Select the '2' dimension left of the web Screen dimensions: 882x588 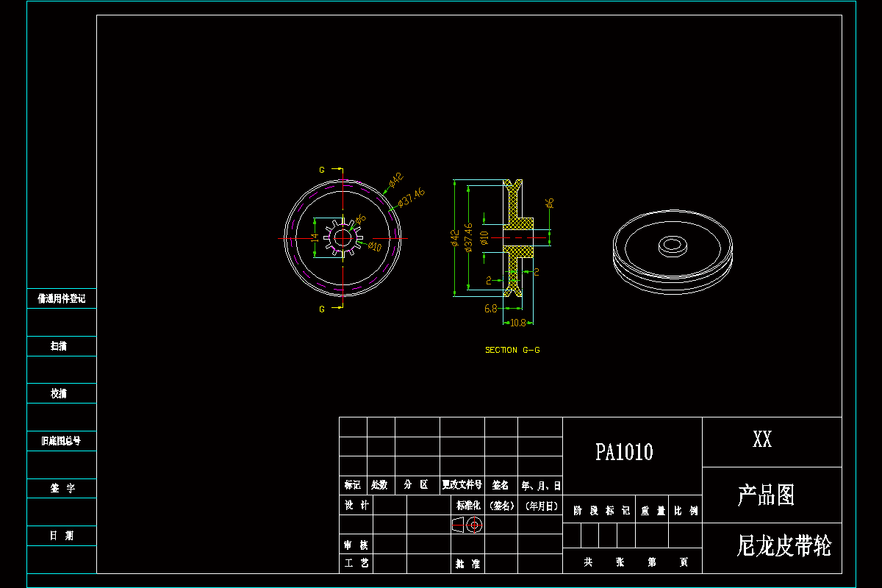click(x=489, y=279)
